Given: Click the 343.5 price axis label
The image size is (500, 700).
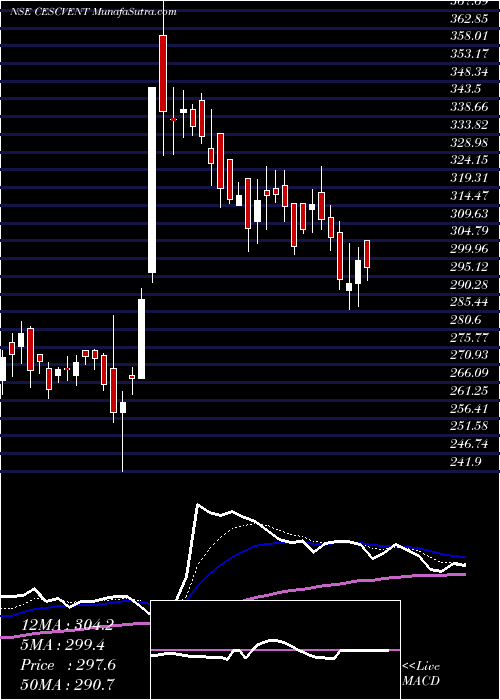Looking at the screenshot, I should [466, 90].
